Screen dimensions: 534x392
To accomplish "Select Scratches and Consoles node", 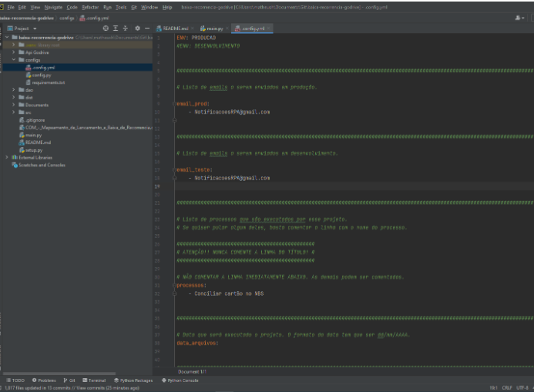I will pos(39,165).
